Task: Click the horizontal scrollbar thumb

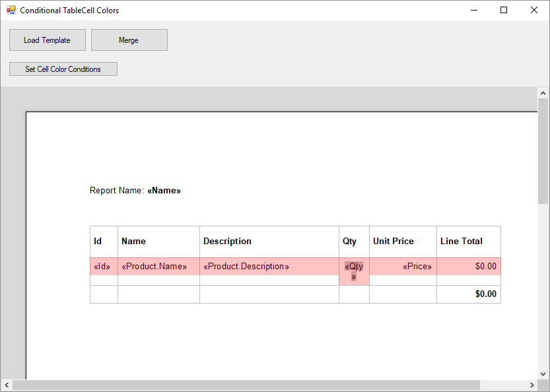Action: tap(246, 385)
